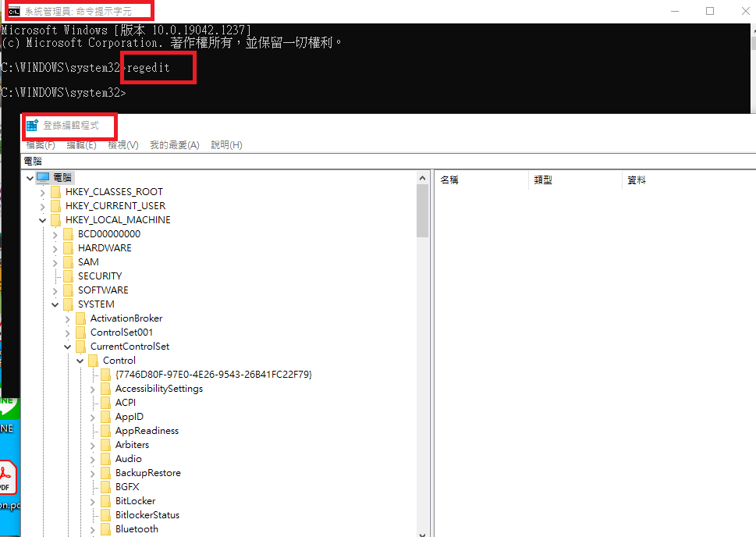Select the BGFX key
Image resolution: width=756 pixels, height=537 pixels.
tap(127, 487)
